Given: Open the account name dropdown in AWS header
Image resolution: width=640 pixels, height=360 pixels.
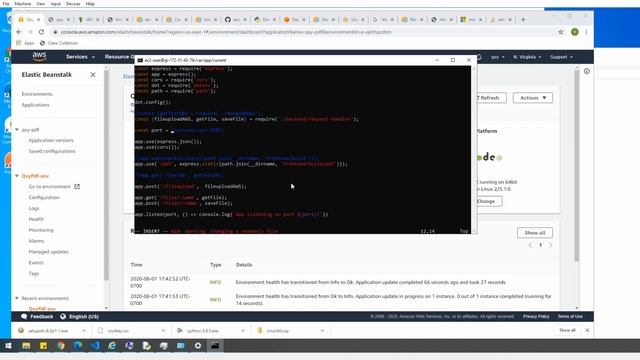Looking at the screenshot, I should [x=498, y=57].
